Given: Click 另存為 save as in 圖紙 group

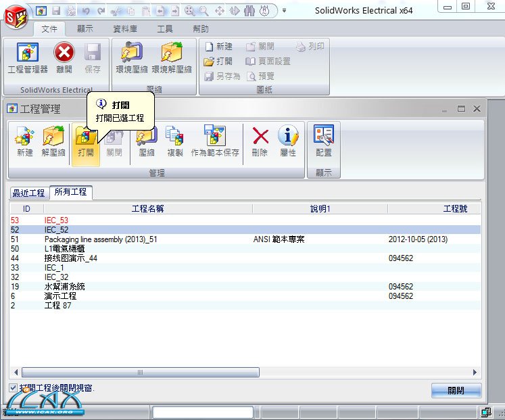Looking at the screenshot, I should pos(222,76).
